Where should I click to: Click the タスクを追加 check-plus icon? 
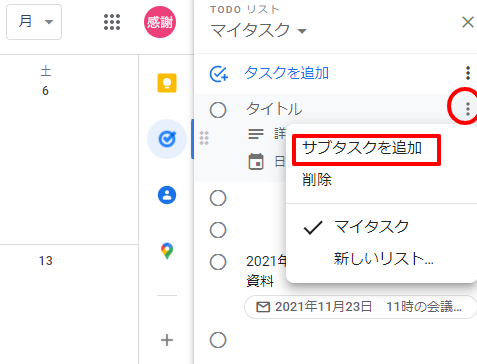219,74
